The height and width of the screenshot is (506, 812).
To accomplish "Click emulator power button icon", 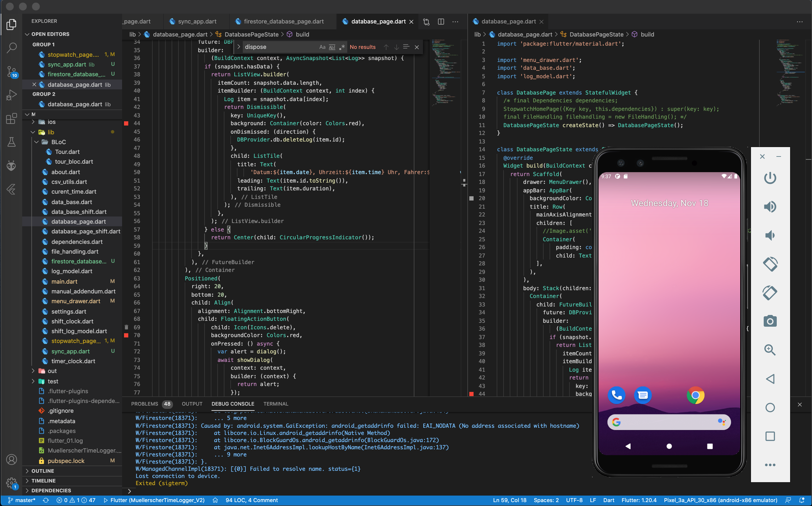I will point(770,178).
